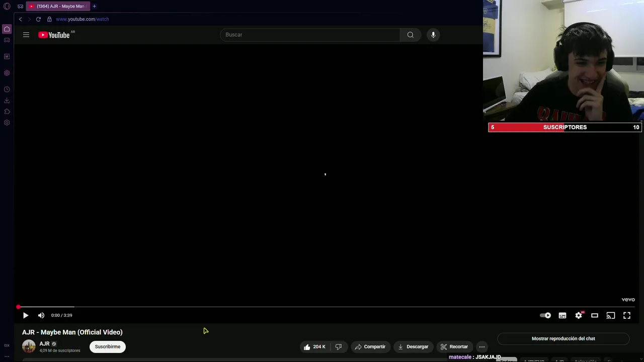Click the Suscribirme button
The width and height of the screenshot is (644, 362).
(108, 346)
